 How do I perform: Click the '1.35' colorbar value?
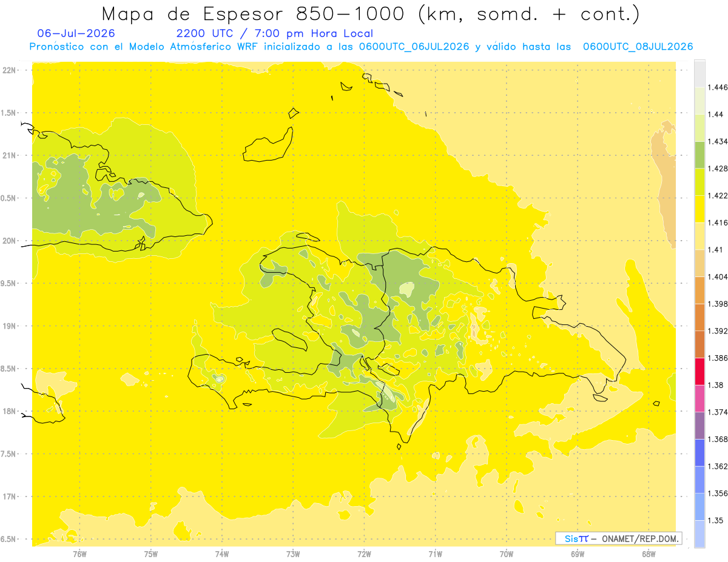pos(716,520)
